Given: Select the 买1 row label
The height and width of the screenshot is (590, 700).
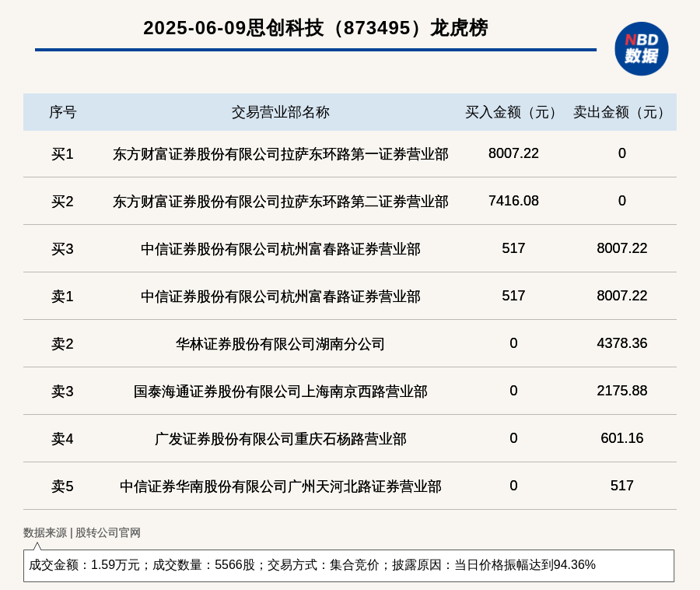Looking at the screenshot, I should [x=62, y=154].
